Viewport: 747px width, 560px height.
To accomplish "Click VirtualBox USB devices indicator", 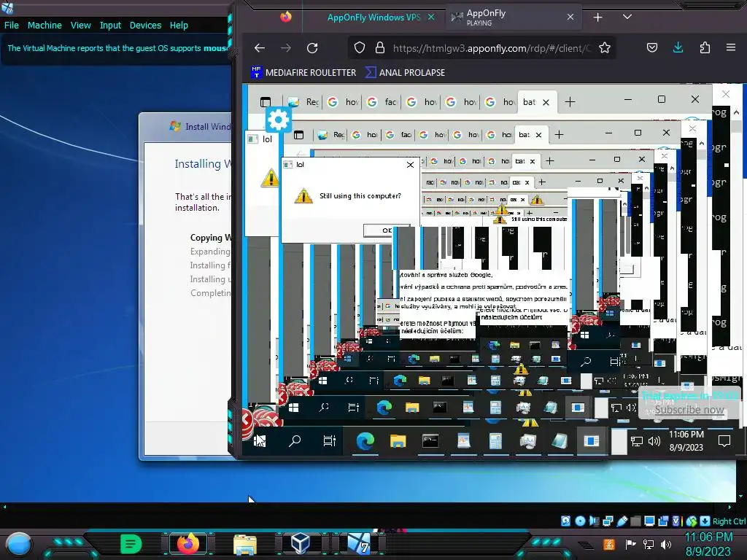I will (622, 521).
